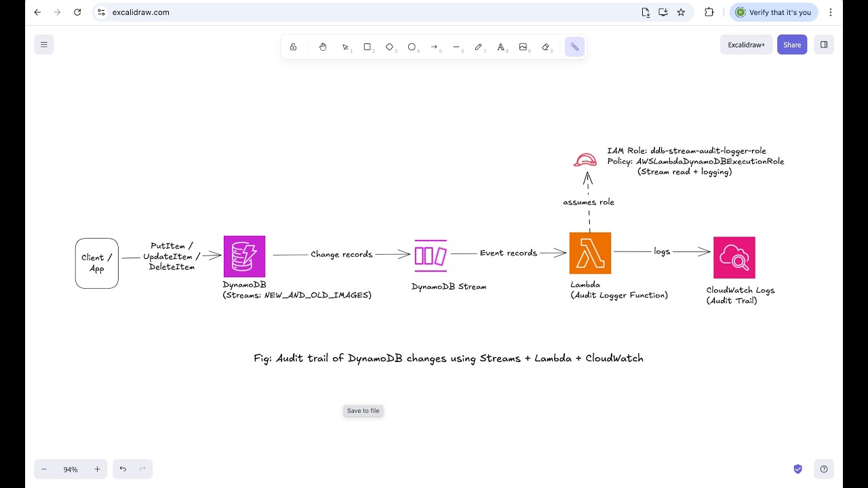The height and width of the screenshot is (488, 868).
Task: Click the encryption shield icon
Action: click(x=797, y=469)
